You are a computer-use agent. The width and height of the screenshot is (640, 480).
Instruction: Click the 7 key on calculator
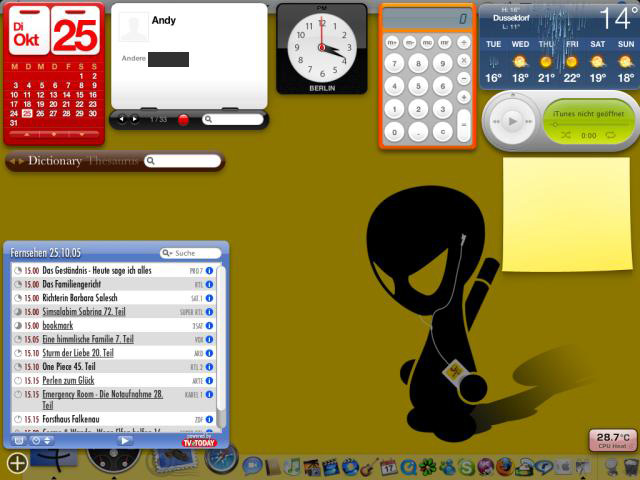(x=394, y=64)
